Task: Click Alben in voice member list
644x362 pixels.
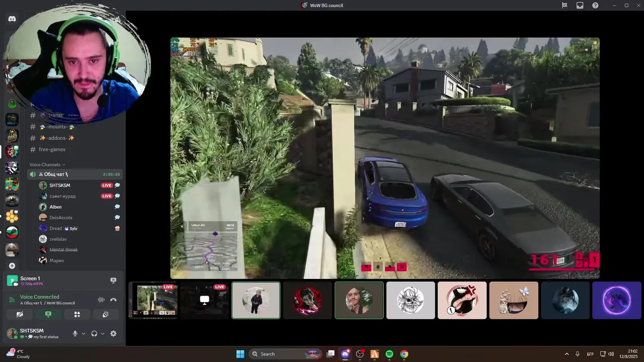Action: tap(55, 207)
